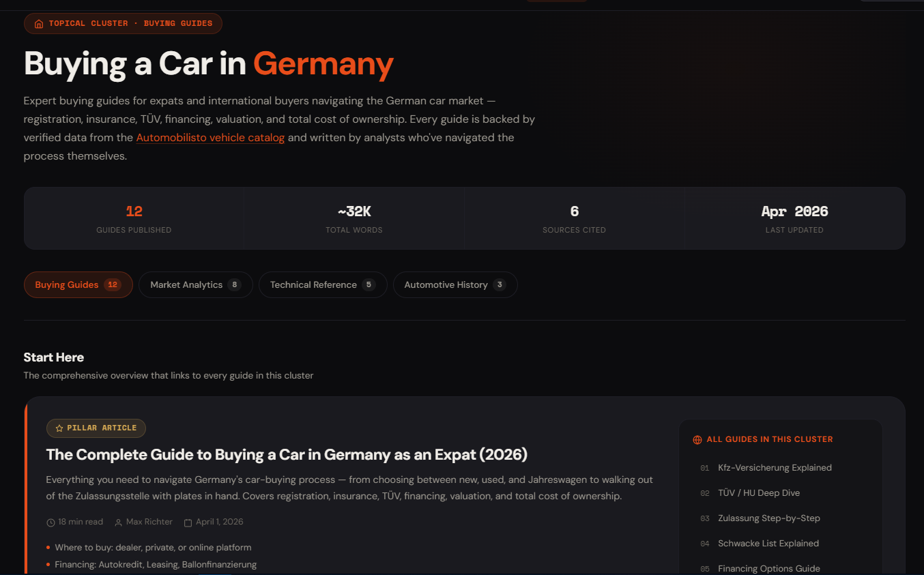The width and height of the screenshot is (924, 575).
Task: Click the author icon beside Max Richter
Action: click(x=119, y=522)
